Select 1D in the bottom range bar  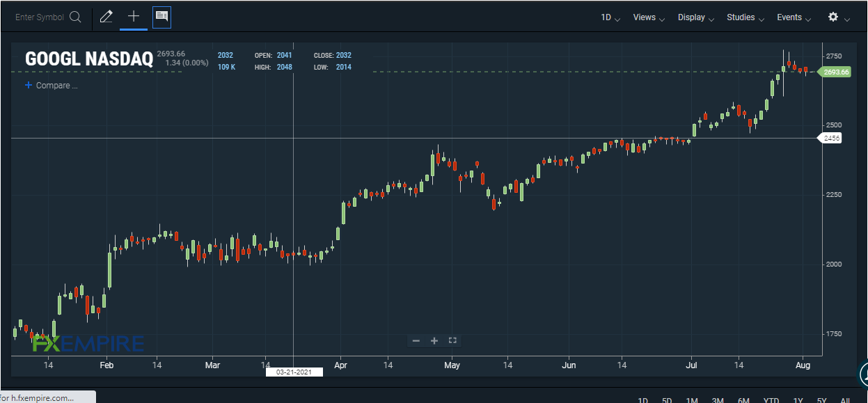pyautogui.click(x=642, y=400)
